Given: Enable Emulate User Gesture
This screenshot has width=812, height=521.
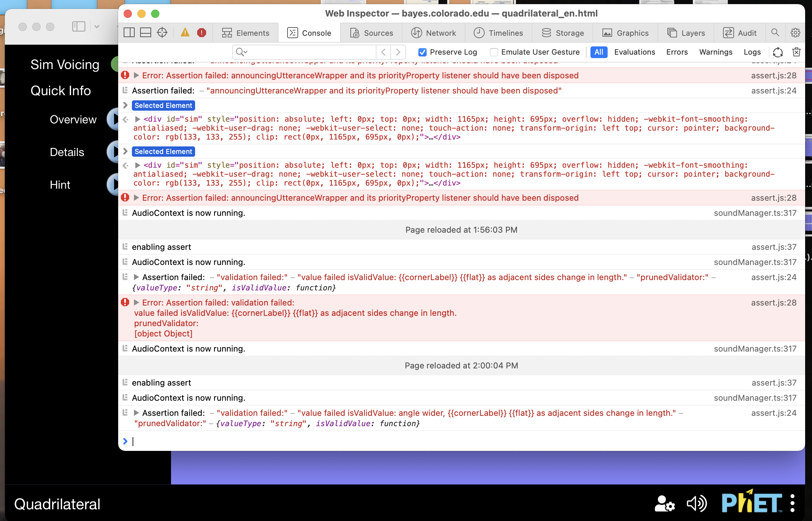Looking at the screenshot, I should (494, 52).
